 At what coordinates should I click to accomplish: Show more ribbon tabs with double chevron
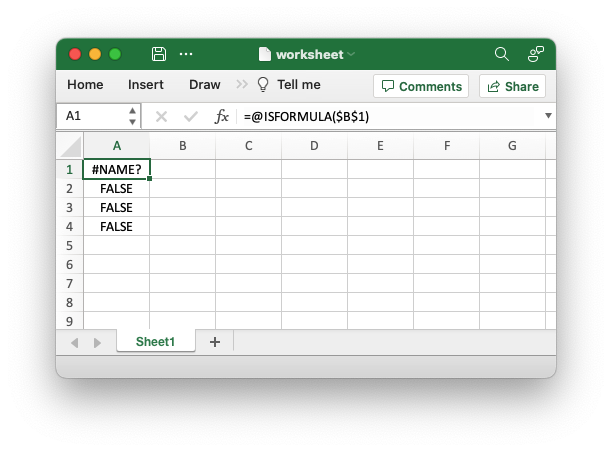242,85
